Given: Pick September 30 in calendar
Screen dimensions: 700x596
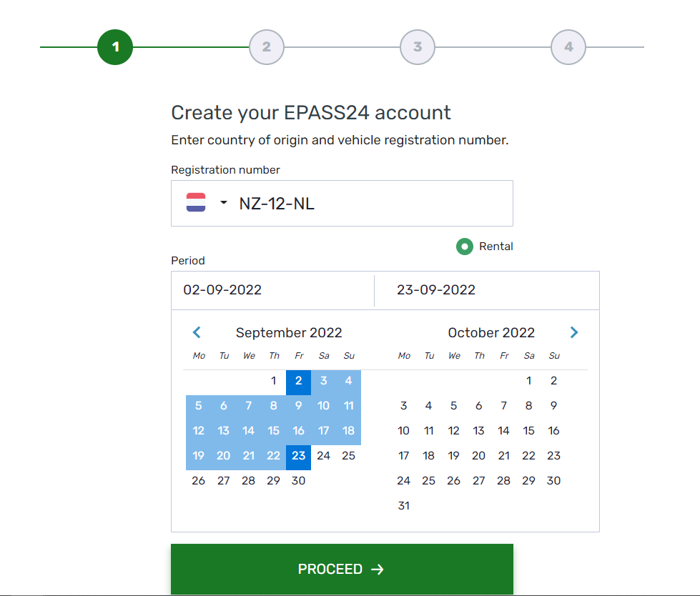Looking at the screenshot, I should tap(299, 481).
